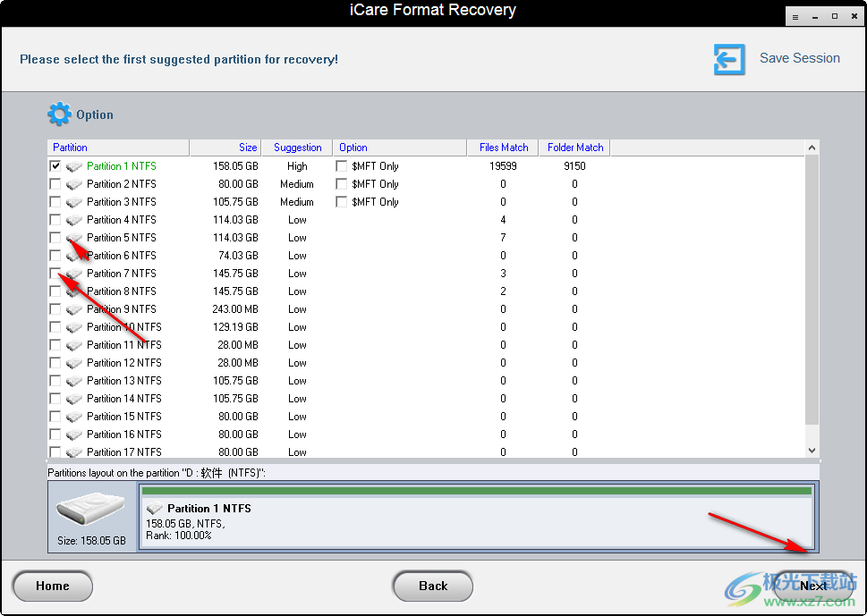Click the Home button
Viewport: 867px width, 616px height.
[x=53, y=586]
